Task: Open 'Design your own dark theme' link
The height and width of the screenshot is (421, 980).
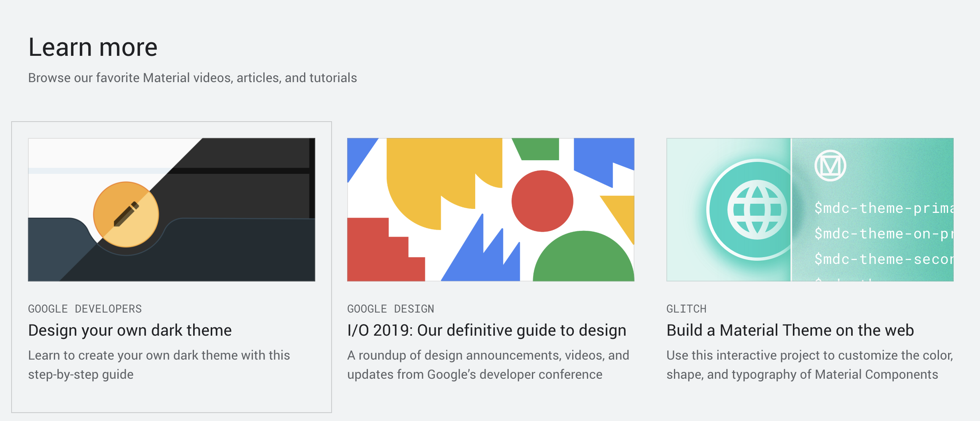Action: (x=130, y=330)
